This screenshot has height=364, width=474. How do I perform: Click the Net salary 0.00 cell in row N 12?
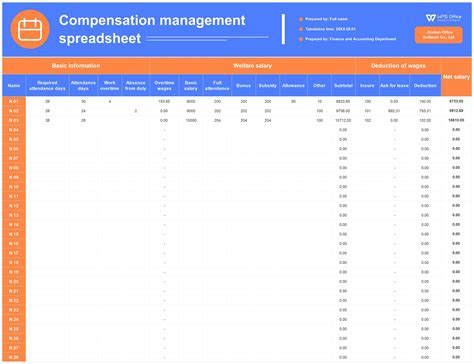click(456, 206)
